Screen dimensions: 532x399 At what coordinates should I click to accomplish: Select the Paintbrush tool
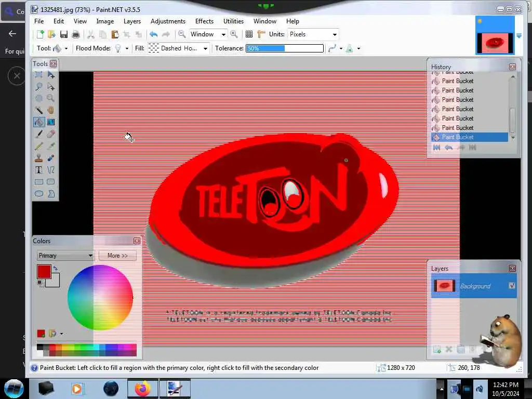38,134
